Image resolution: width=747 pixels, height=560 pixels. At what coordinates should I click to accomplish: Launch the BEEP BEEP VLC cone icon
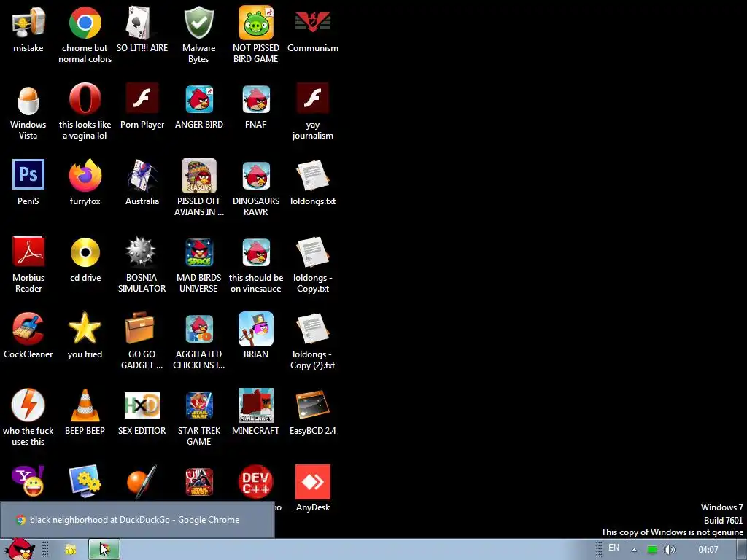(85, 405)
